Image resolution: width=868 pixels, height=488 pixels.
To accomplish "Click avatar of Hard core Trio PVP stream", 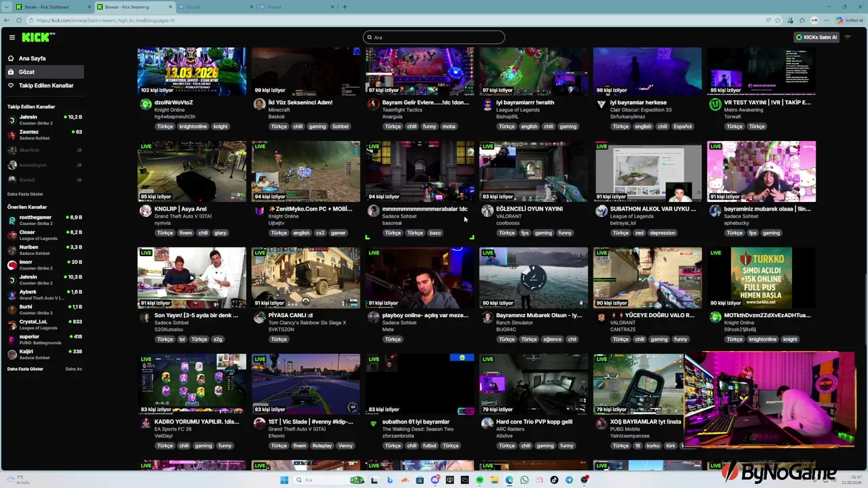I will tap(488, 424).
